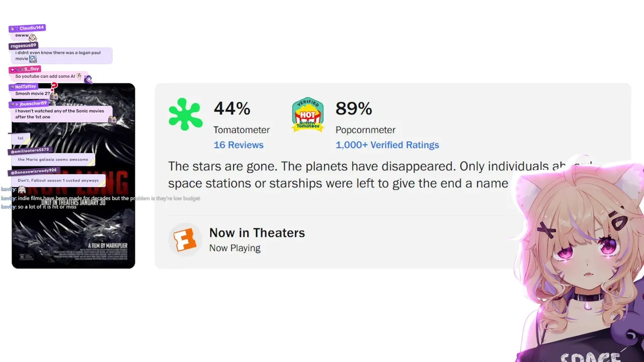The width and height of the screenshot is (644, 362).
Task: Click the emote after Claudiu144's 'ewww' message
Action: pos(33,37)
